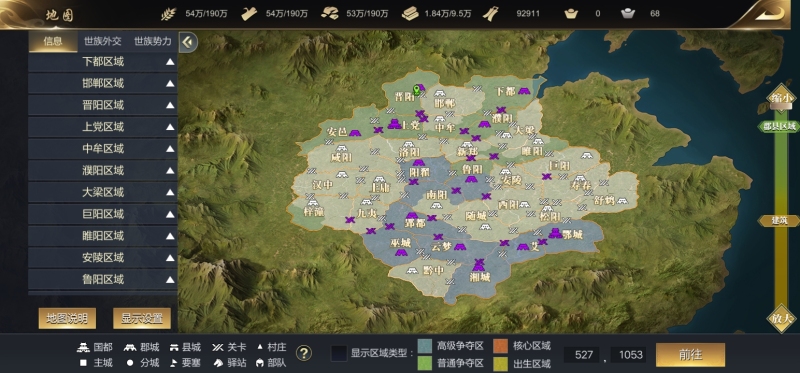This screenshot has height=373, width=800.
Task: Click the 放大 zoom-in slider end
Action: (782, 318)
